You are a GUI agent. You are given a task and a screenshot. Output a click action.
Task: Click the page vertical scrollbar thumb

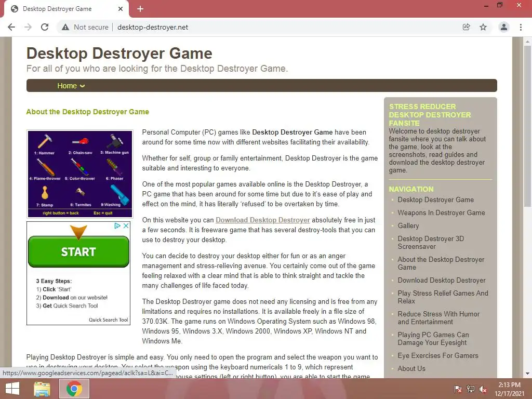tap(527, 126)
